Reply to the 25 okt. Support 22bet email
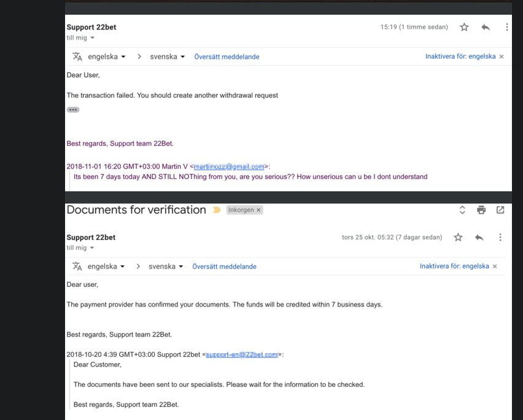523x420 pixels. point(479,237)
